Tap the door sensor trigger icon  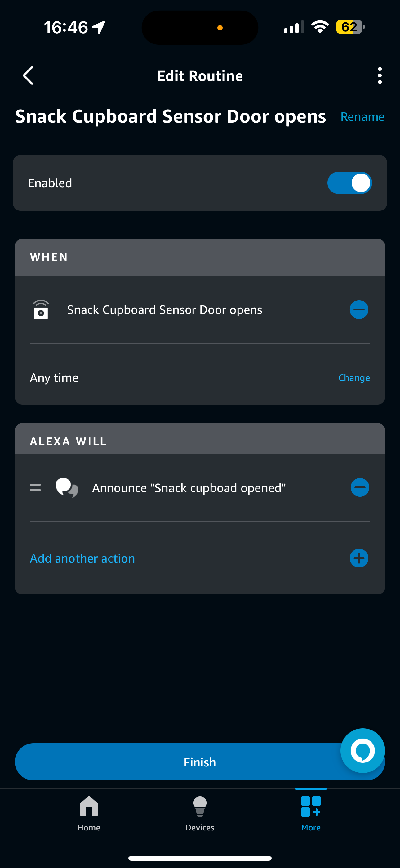pos(41,310)
